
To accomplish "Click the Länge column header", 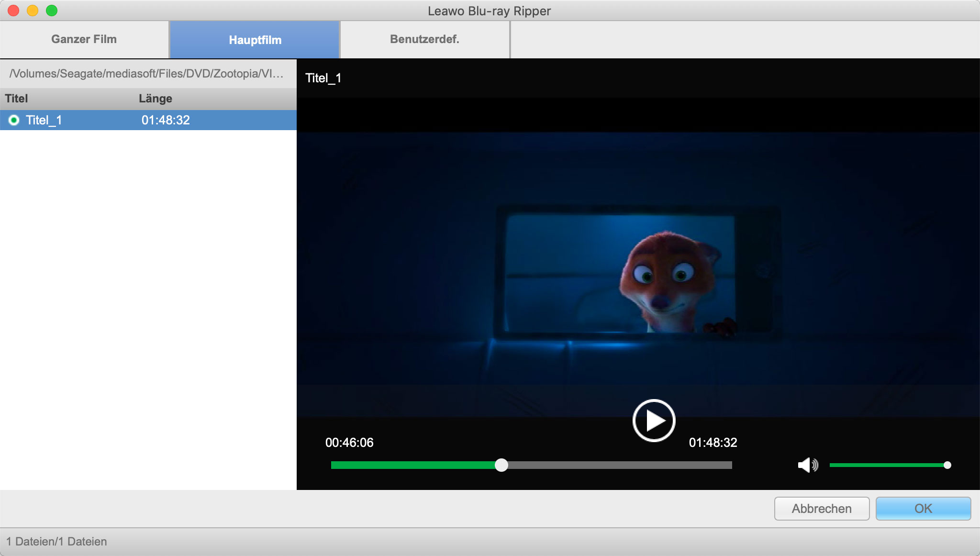I will [x=156, y=99].
